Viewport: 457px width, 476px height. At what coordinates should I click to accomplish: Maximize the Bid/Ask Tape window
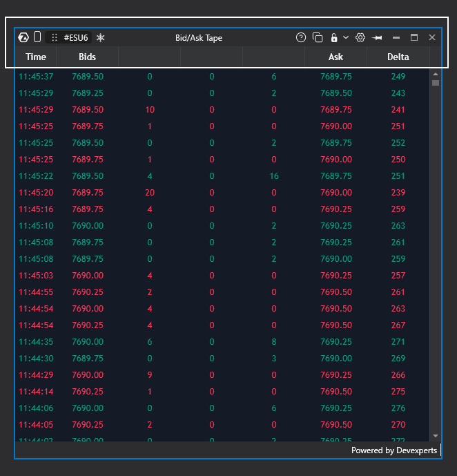[414, 37]
